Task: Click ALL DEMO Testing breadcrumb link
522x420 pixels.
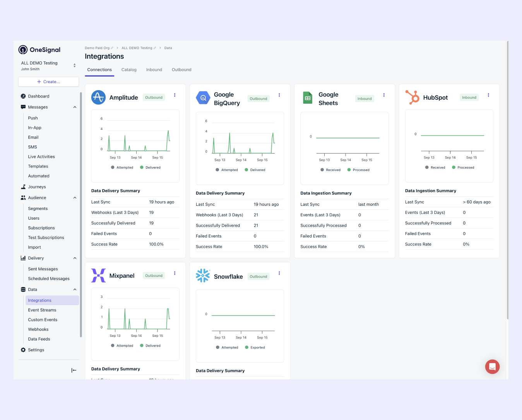Action: [137, 48]
